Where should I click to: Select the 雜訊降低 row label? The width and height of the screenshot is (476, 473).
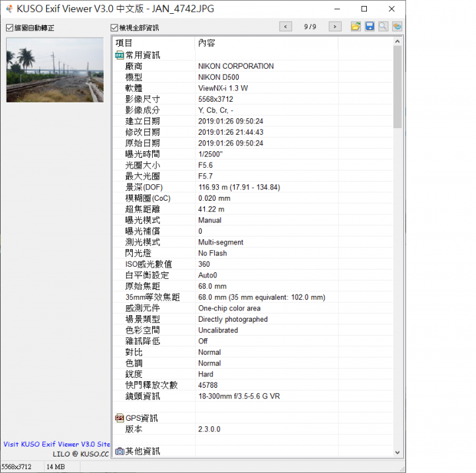[x=143, y=342]
